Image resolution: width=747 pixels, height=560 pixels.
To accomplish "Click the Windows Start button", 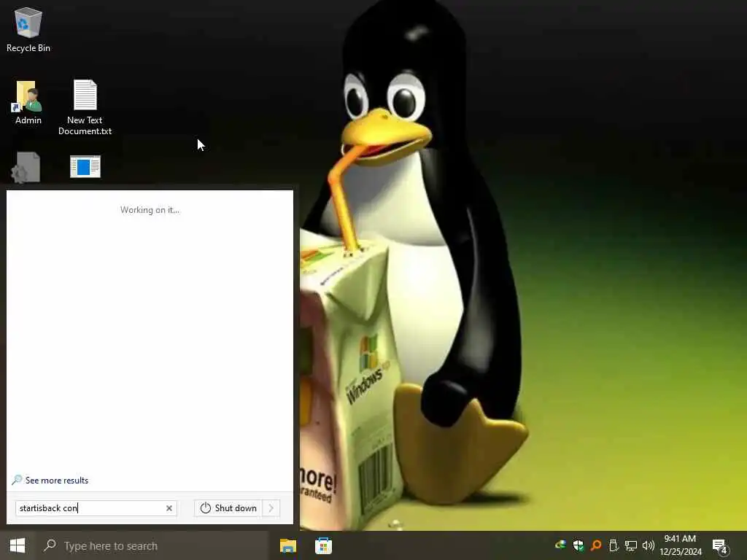I will point(18,545).
